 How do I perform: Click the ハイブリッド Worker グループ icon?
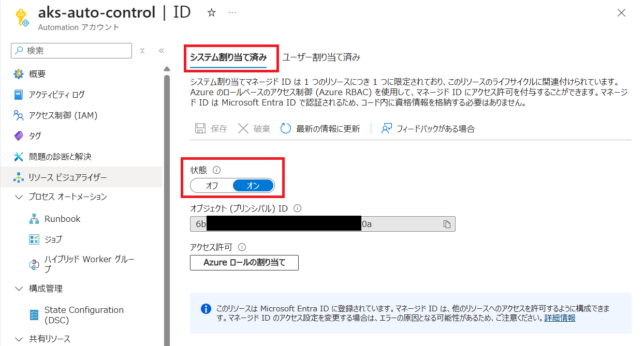click(34, 264)
